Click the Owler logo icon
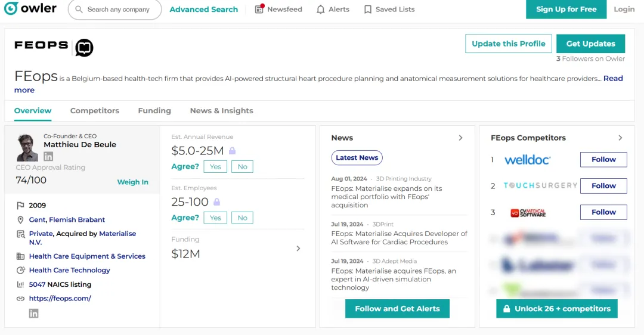The height and width of the screenshot is (335, 644). click(x=10, y=9)
